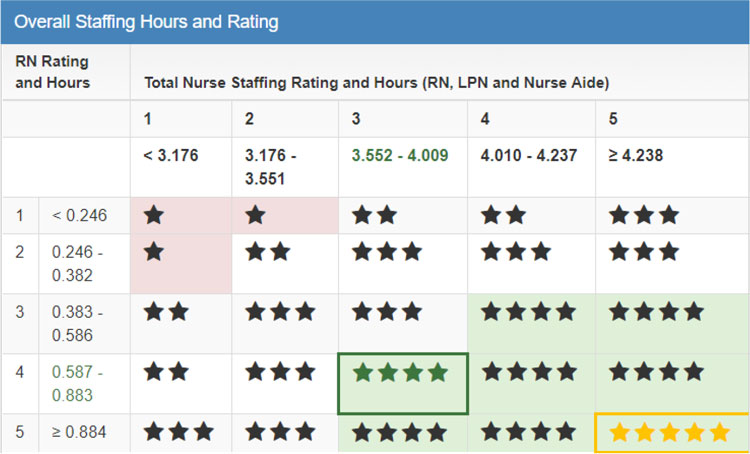The width and height of the screenshot is (750, 454).
Task: Select two stars for RN 0.246 - 0.382, total 3.176 - 3.551
Action: click(x=268, y=252)
